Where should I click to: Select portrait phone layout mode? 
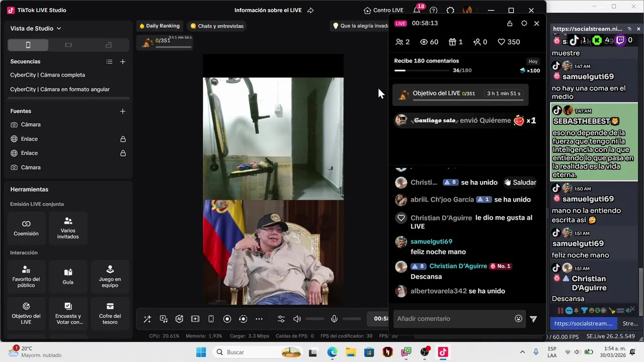(28, 45)
